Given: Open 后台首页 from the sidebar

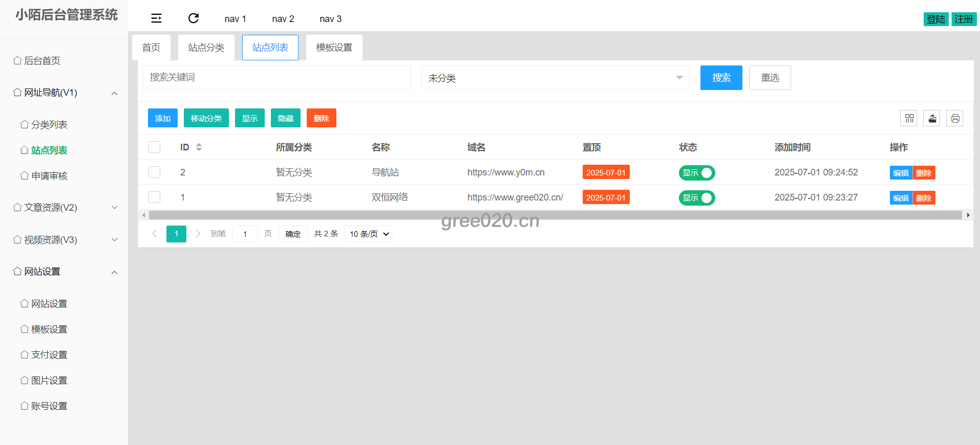Looking at the screenshot, I should coord(42,61).
